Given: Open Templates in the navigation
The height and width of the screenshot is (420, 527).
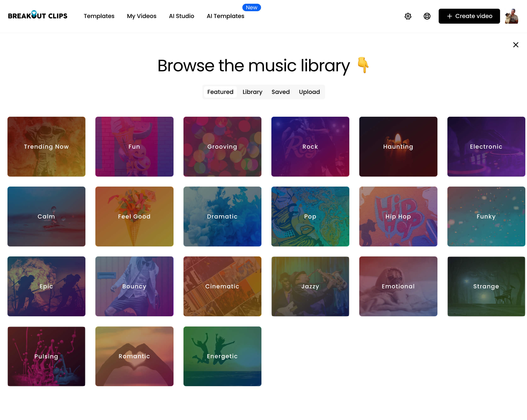Looking at the screenshot, I should [x=99, y=16].
